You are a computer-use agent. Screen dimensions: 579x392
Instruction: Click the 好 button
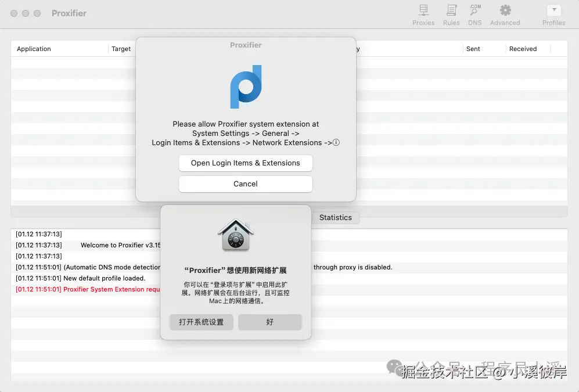270,322
